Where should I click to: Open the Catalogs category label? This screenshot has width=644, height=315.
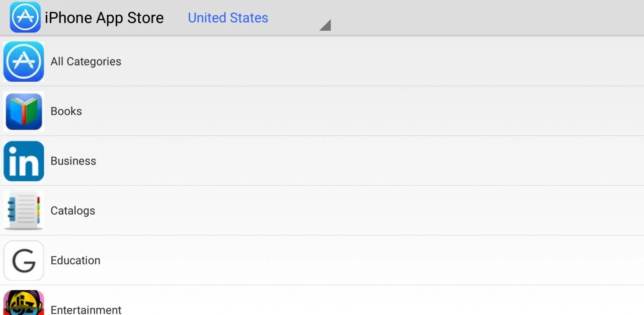click(x=73, y=211)
